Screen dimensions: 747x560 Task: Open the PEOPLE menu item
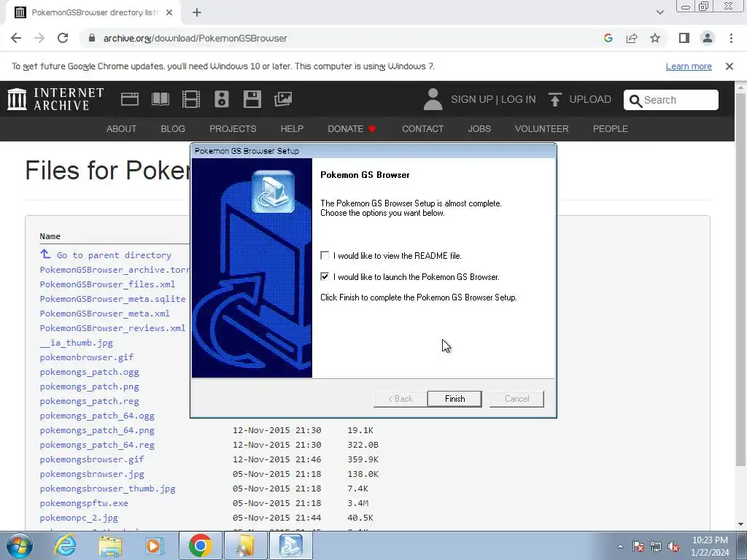[610, 129]
